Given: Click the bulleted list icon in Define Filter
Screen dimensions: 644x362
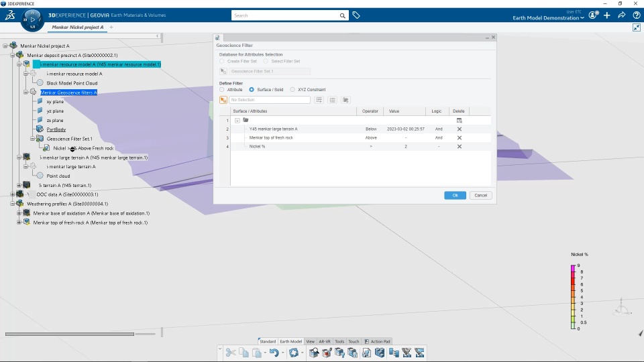Looking at the screenshot, I should click(332, 100).
